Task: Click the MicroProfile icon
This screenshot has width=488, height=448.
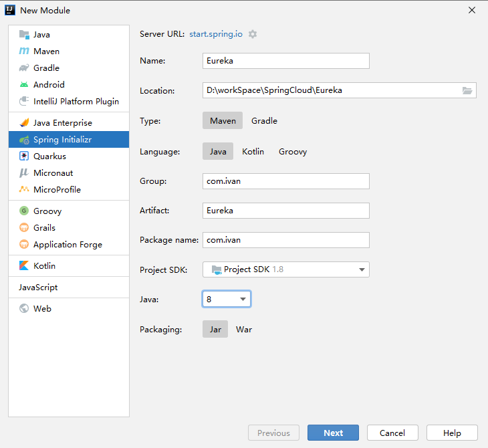Action: 24,189
